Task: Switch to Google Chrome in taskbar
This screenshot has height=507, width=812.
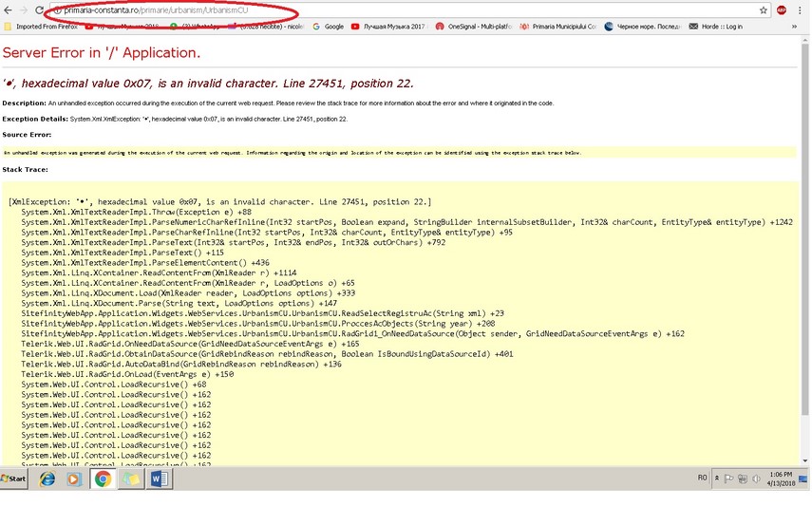Action: (103, 479)
